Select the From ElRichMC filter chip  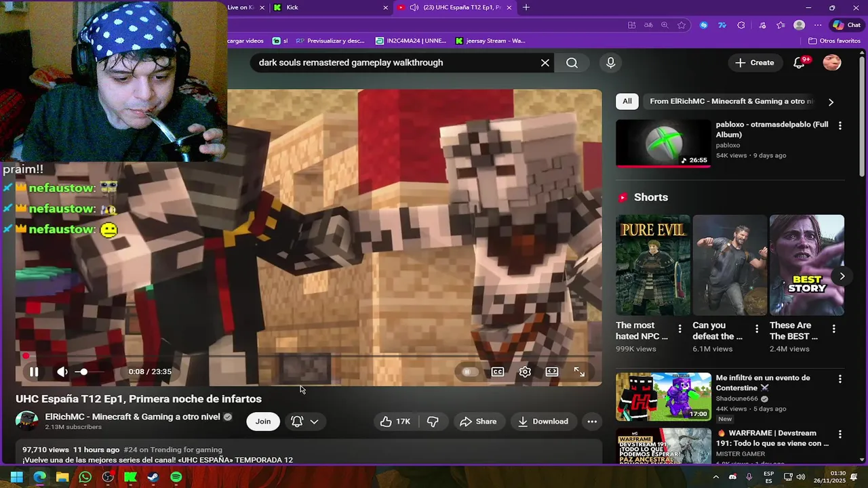coord(731,101)
